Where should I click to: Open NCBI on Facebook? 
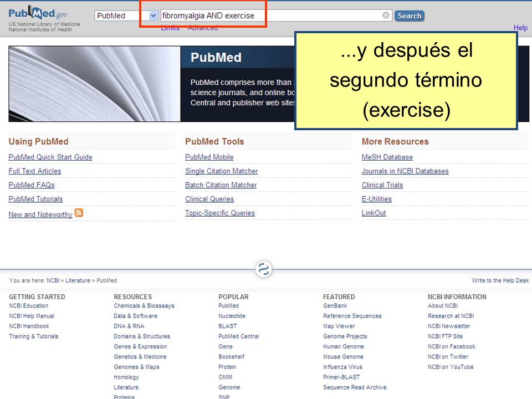tap(451, 346)
